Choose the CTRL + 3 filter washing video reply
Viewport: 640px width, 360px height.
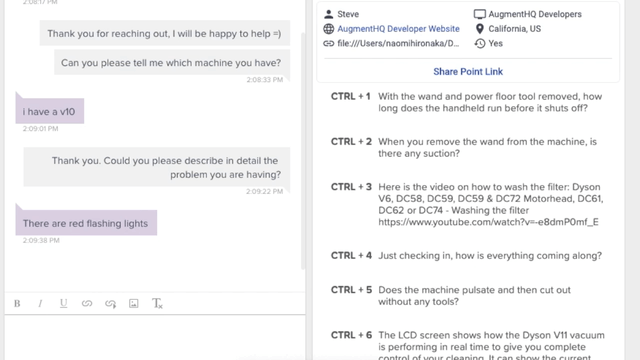[x=468, y=204]
